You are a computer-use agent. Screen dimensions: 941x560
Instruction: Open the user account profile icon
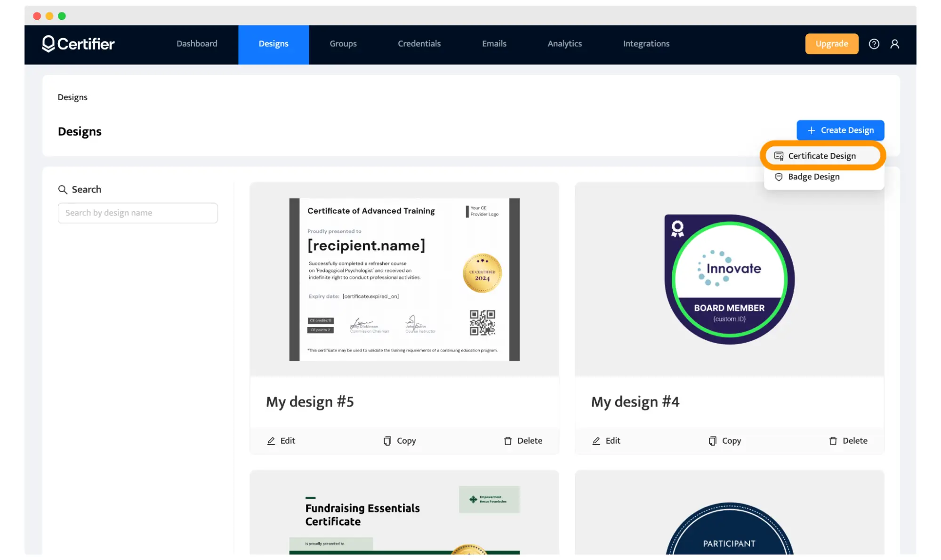coord(894,44)
